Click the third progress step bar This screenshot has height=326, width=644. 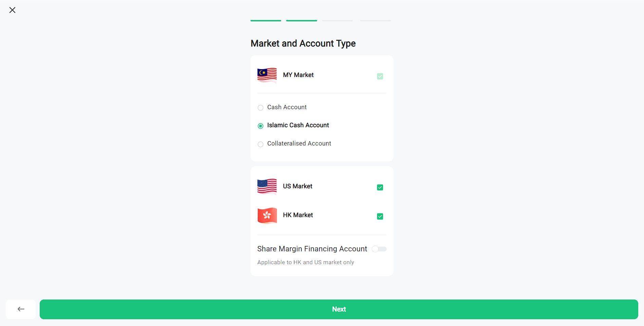(337, 21)
